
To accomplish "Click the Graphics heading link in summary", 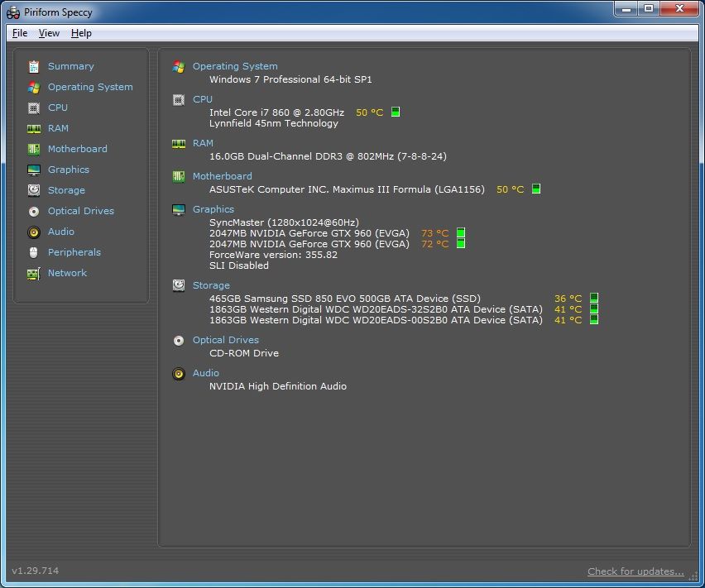I will click(x=213, y=210).
